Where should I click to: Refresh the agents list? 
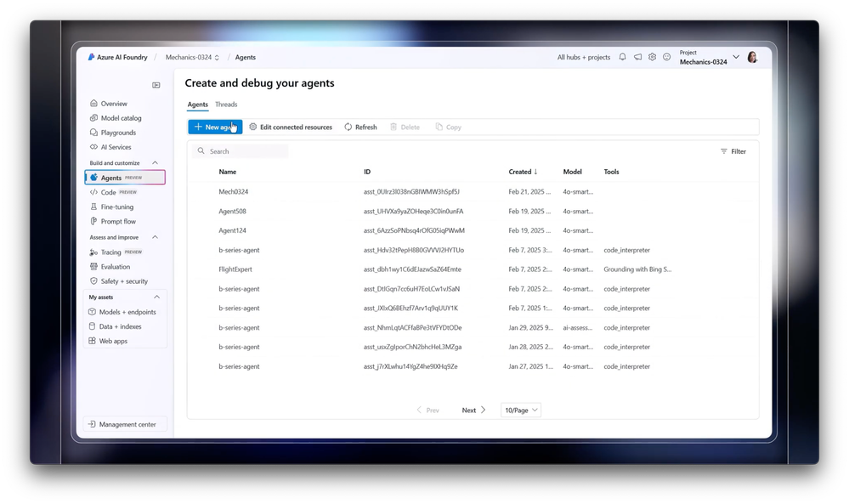[x=360, y=127]
